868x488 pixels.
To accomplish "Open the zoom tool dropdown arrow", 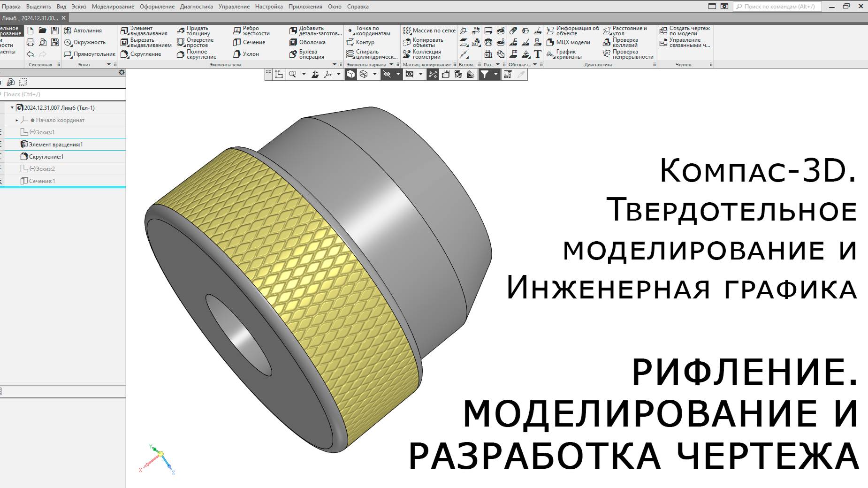I will coord(304,74).
